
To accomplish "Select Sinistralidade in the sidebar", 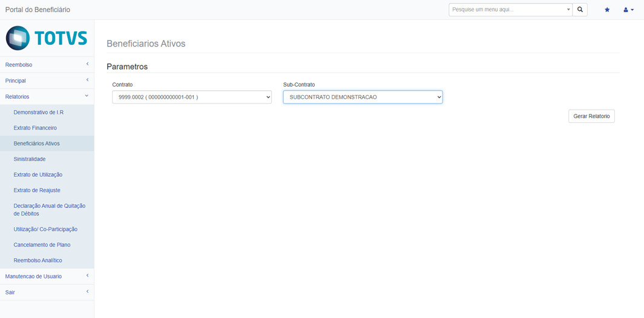I will (30, 159).
